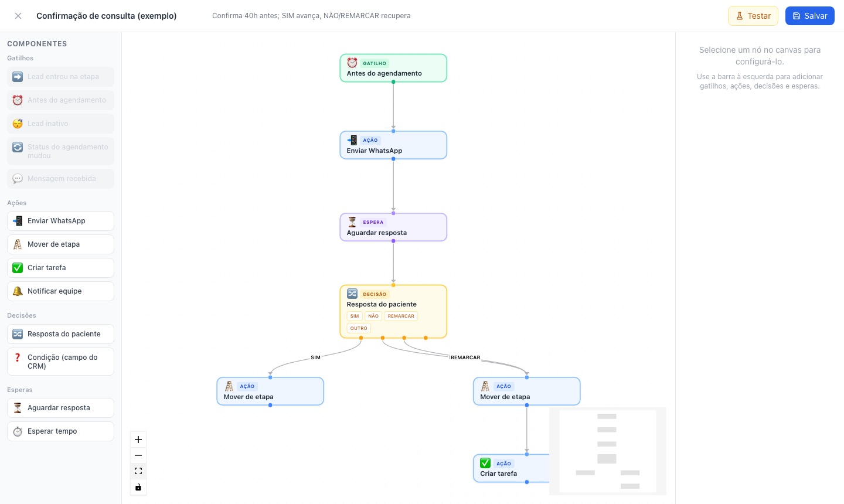Pick the Lead entrou na etapa trigger component

coord(60,77)
